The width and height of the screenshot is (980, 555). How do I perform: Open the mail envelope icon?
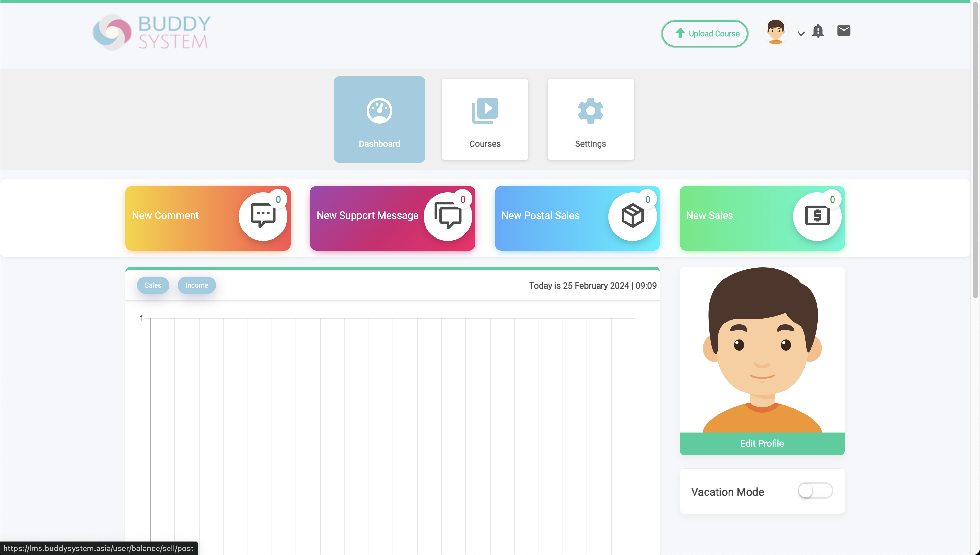[844, 30]
